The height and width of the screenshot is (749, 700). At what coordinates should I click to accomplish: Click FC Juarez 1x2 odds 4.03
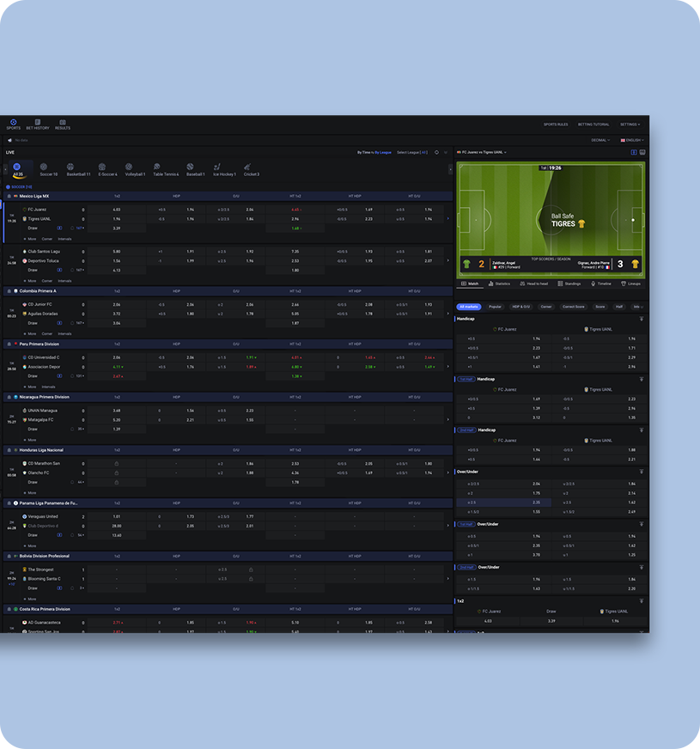[117, 210]
